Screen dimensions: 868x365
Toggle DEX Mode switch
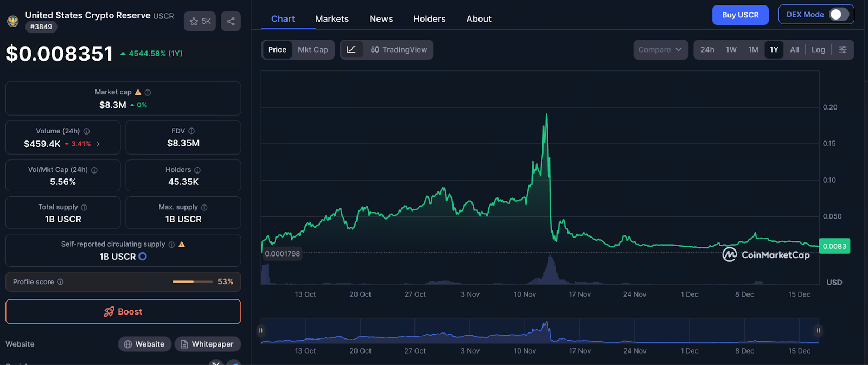pyautogui.click(x=838, y=15)
